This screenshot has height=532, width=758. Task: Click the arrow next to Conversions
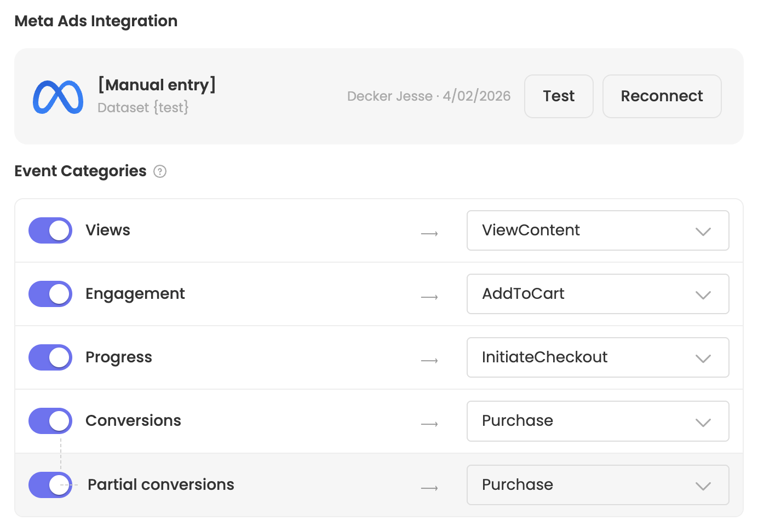point(429,424)
